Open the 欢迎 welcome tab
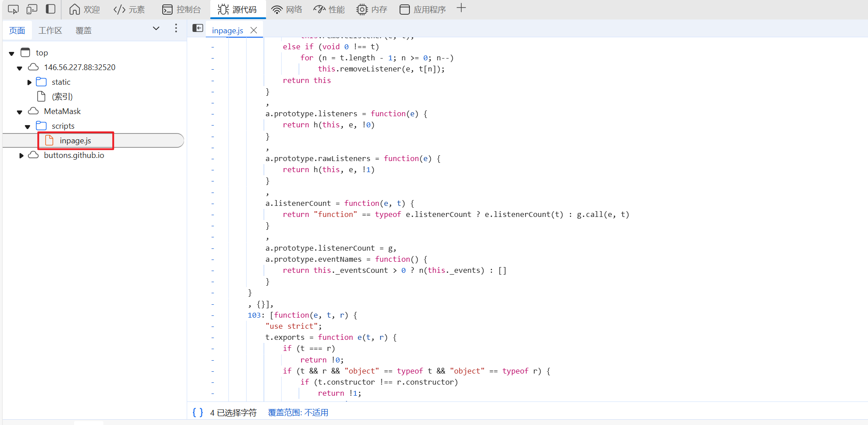The height and width of the screenshot is (425, 868). tap(85, 9)
